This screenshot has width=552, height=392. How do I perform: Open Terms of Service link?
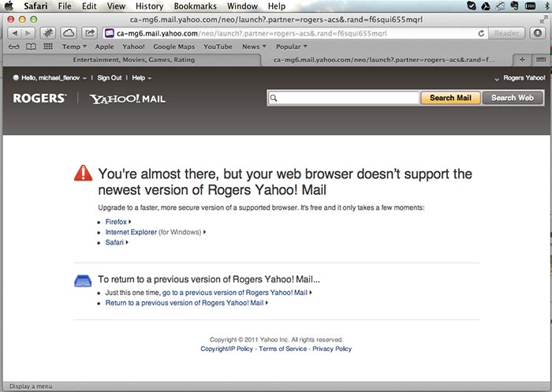(x=282, y=349)
